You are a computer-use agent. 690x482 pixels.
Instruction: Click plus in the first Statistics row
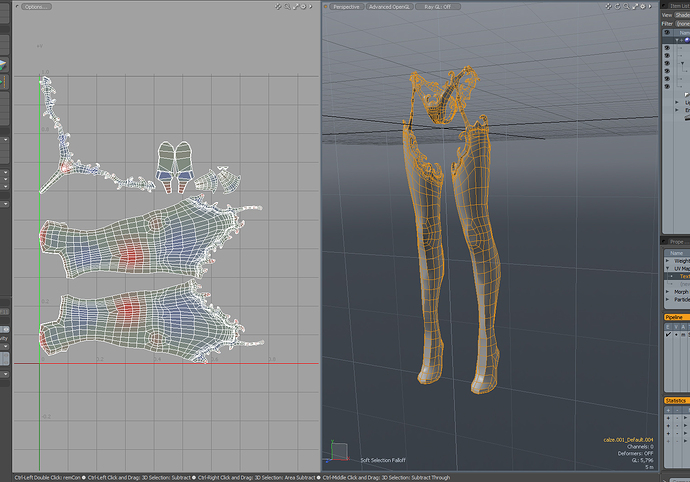(668, 418)
